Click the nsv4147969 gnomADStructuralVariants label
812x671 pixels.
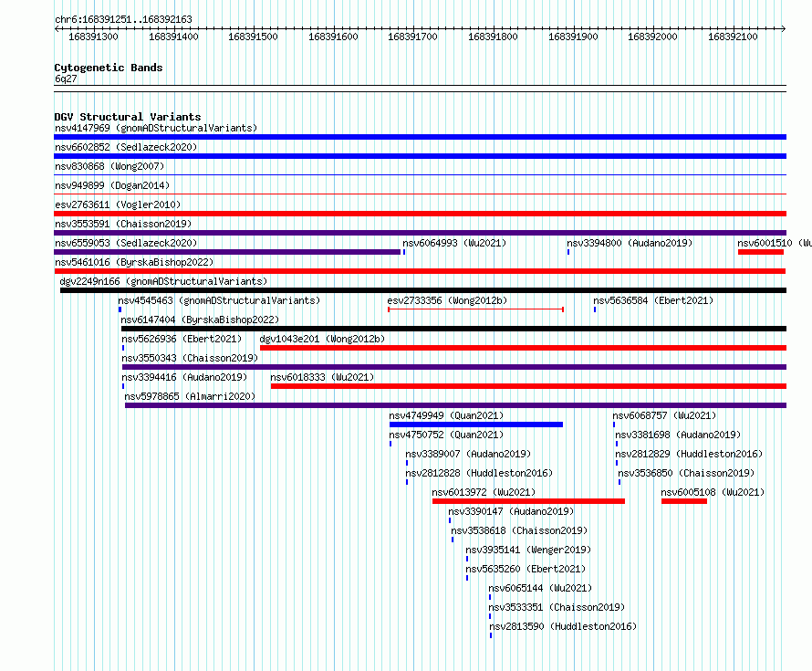pyautogui.click(x=156, y=128)
